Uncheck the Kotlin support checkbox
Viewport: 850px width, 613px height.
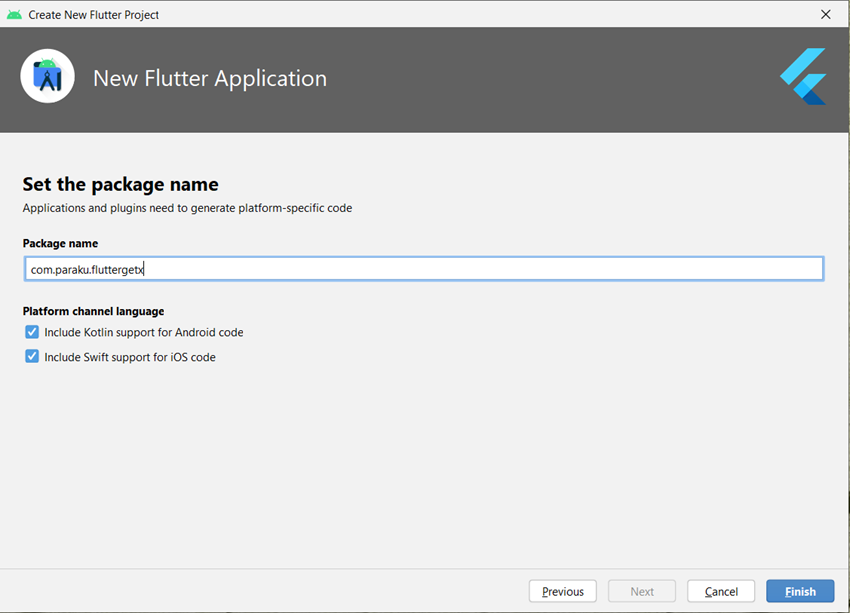32,332
